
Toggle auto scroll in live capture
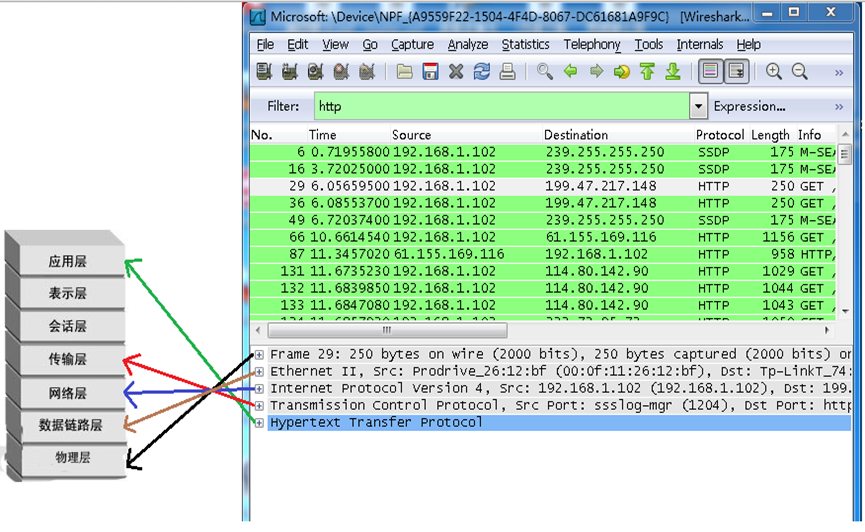tap(736, 71)
